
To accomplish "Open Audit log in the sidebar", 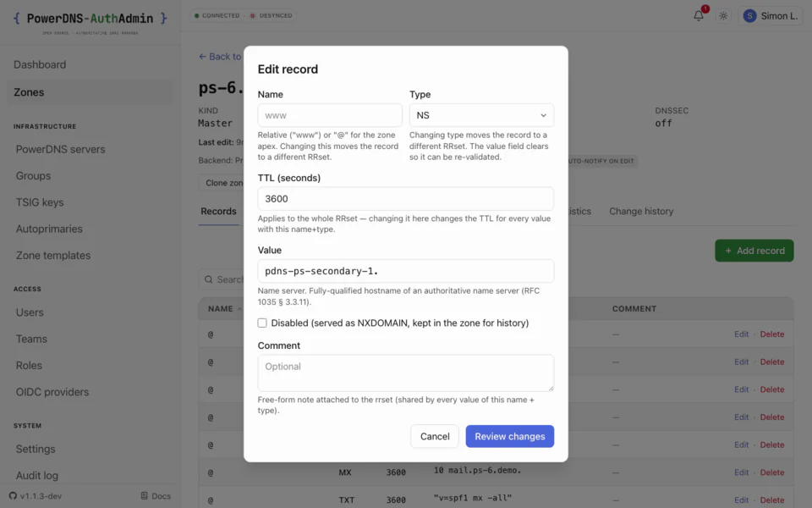I will point(36,475).
